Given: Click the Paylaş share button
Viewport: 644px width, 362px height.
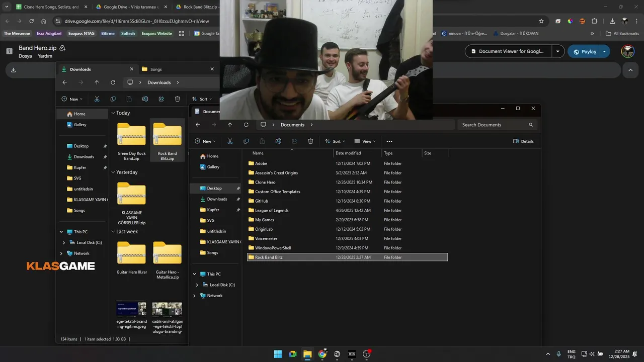Looking at the screenshot, I should [584, 51].
